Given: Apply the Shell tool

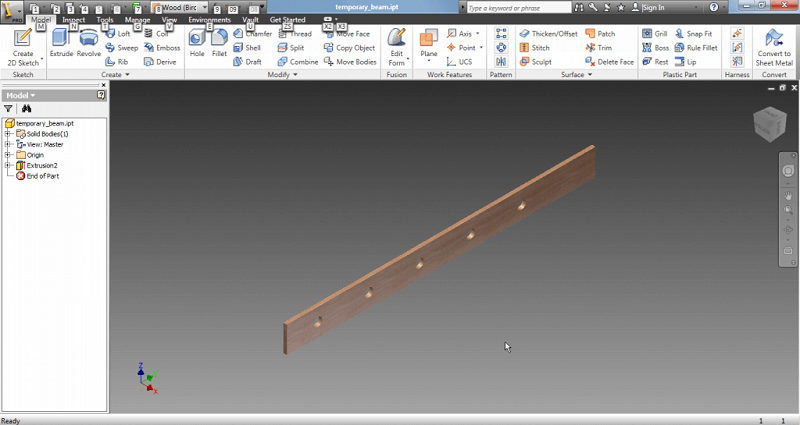Looking at the screenshot, I should click(x=247, y=47).
